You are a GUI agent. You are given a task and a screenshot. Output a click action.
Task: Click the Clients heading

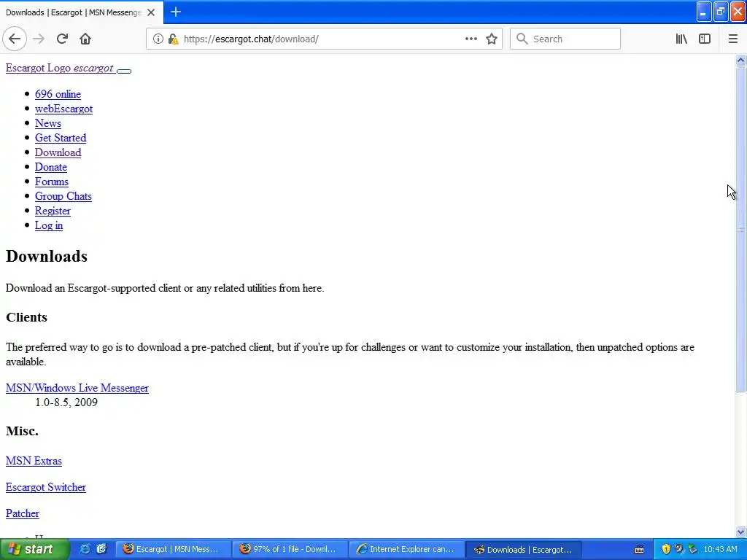coord(27,317)
